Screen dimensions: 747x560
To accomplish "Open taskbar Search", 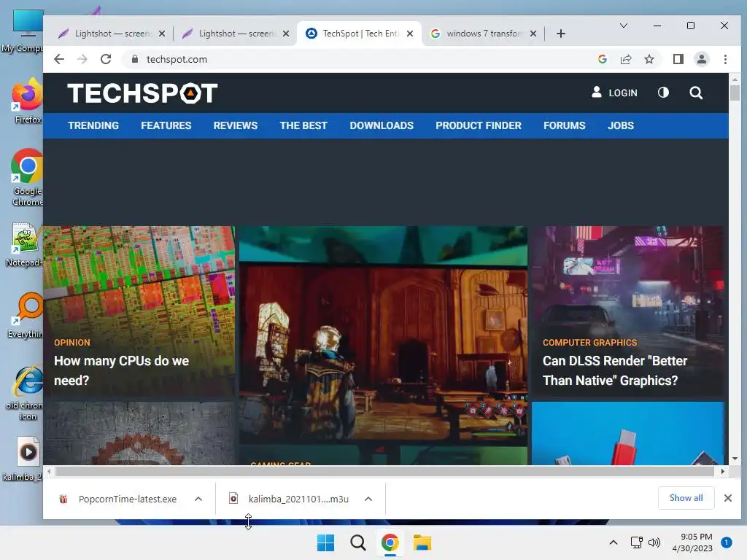I will click(357, 542).
